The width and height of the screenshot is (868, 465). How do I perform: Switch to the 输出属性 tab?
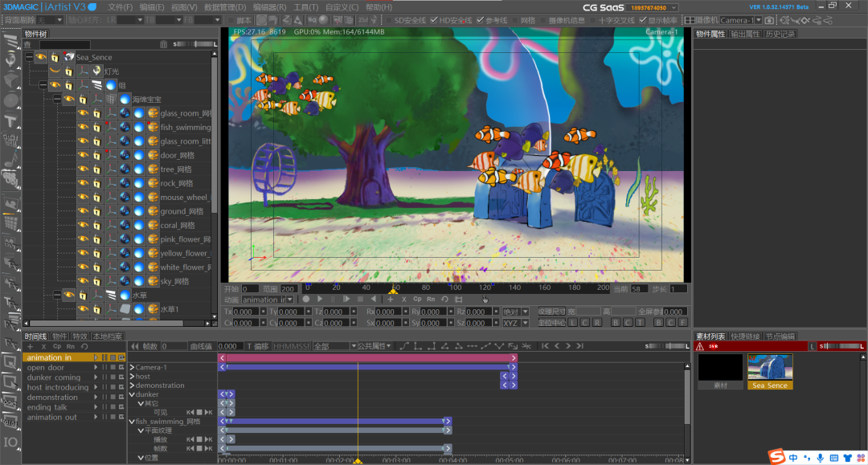pos(745,35)
